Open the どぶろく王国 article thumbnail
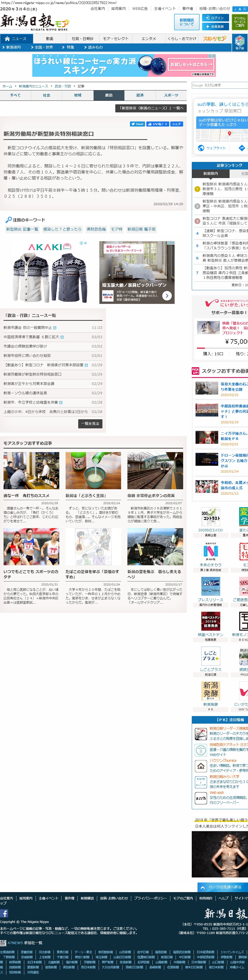Image resolution: width=248 pixels, height=980 pixels. point(93,471)
